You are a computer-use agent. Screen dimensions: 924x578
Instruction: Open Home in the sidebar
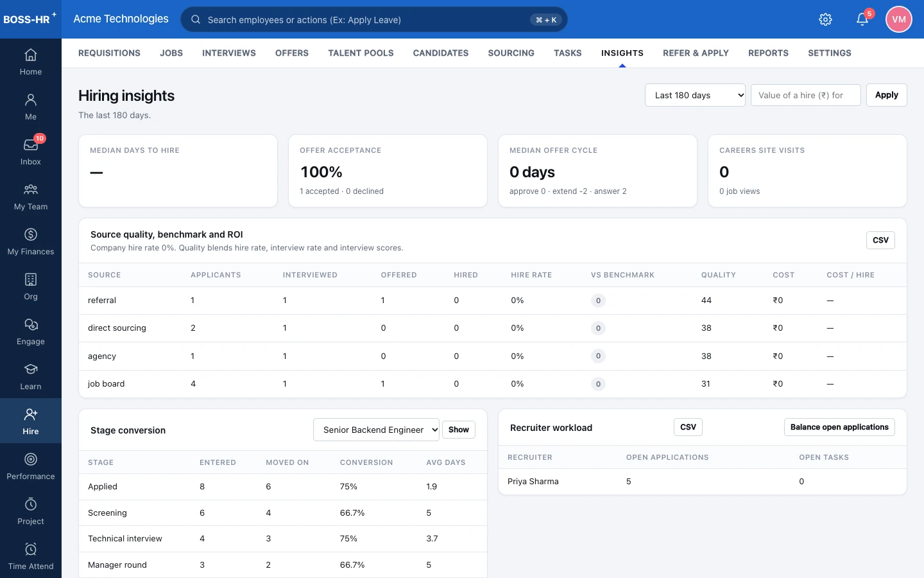[31, 62]
